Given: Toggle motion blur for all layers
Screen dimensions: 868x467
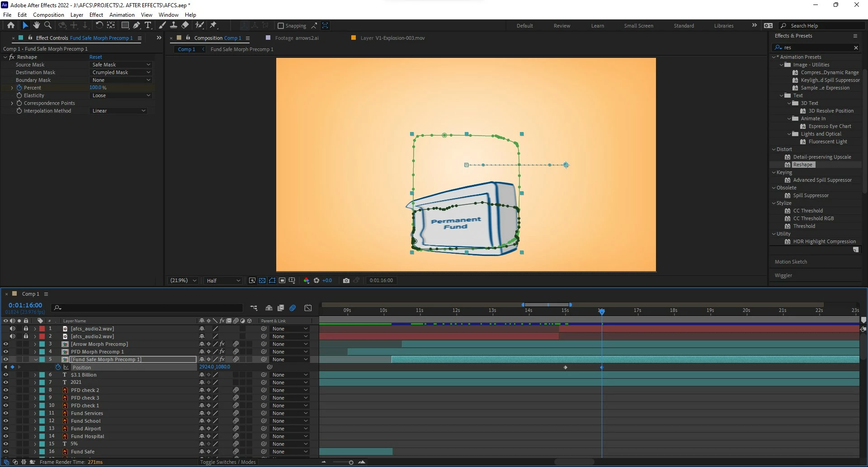Looking at the screenshot, I should point(292,308).
